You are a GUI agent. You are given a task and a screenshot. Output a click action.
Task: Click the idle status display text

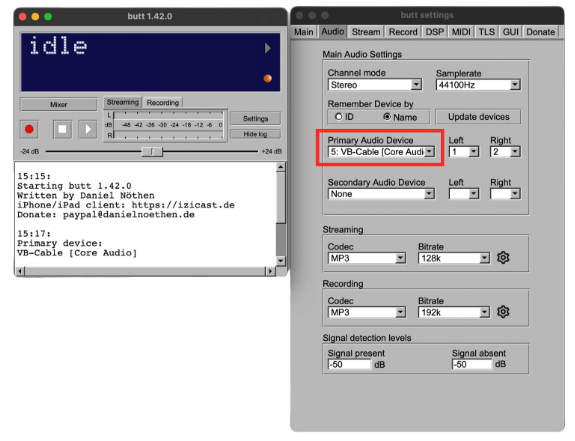pyautogui.click(x=58, y=46)
